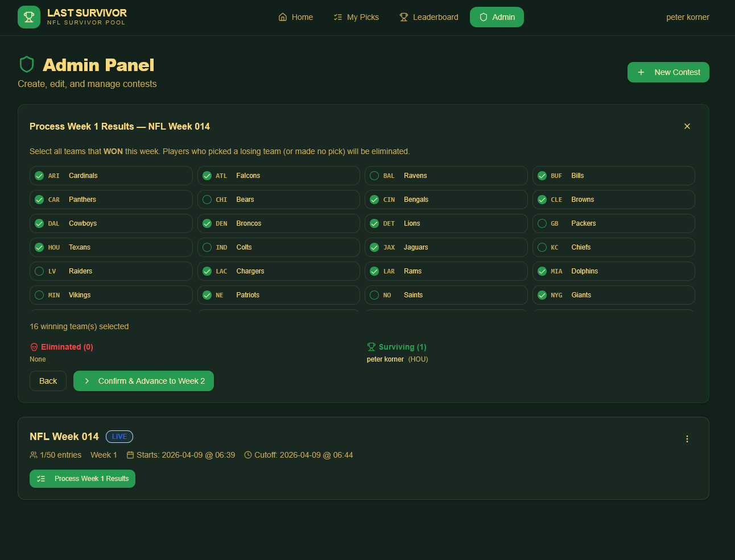Create a New Contest
The height and width of the screenshot is (560, 735).
(668, 72)
